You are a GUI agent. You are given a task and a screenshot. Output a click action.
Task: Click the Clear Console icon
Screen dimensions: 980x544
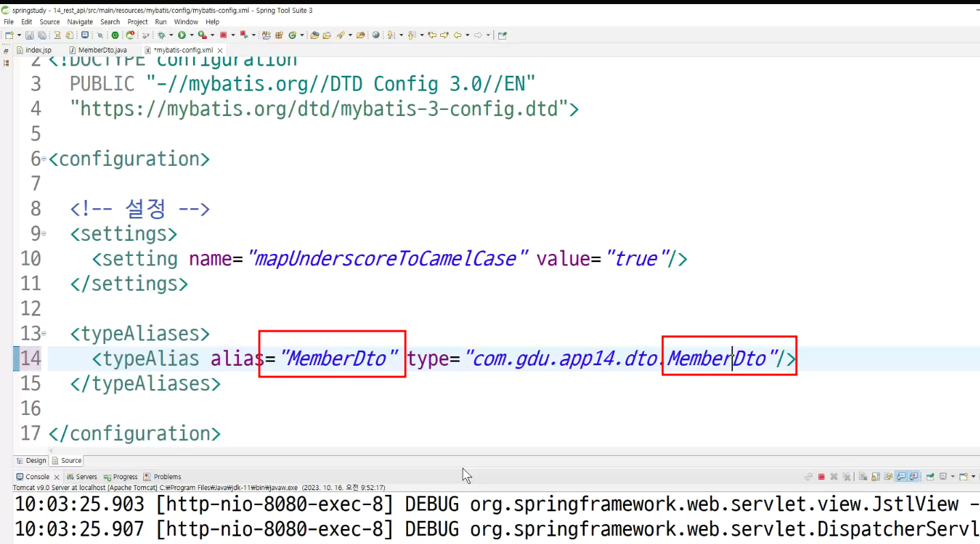(x=863, y=477)
